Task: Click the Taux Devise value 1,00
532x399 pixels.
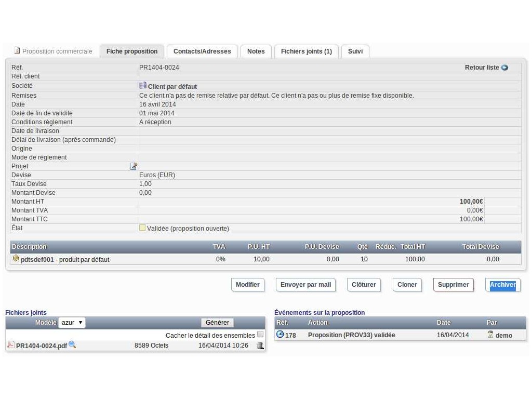Action: 145,183
